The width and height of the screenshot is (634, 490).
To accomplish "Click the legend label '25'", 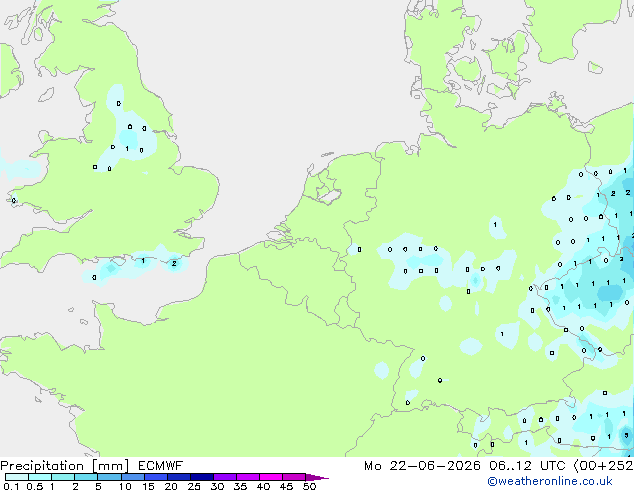I will 194,486.
